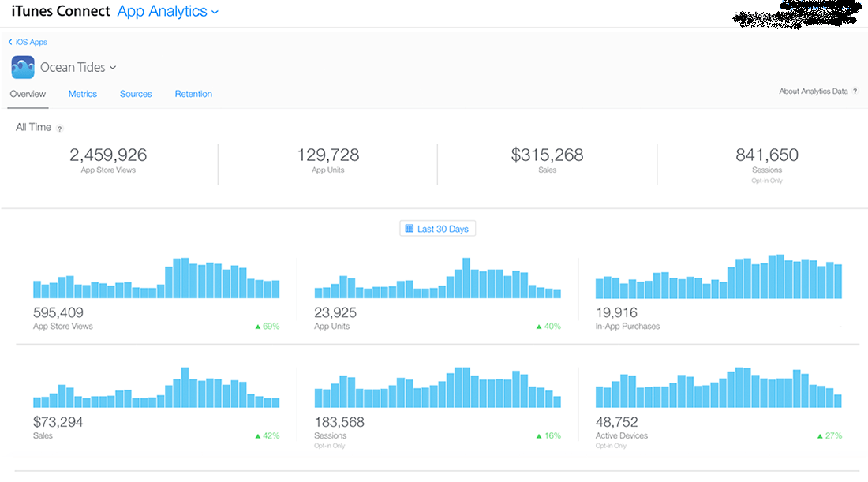
Task: Click the 19,916 In-App Purchases value
Action: coord(616,312)
